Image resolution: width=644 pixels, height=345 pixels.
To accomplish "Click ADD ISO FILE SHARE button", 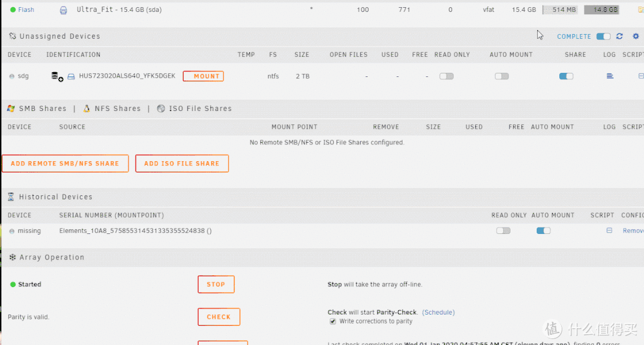I will pyautogui.click(x=182, y=164).
